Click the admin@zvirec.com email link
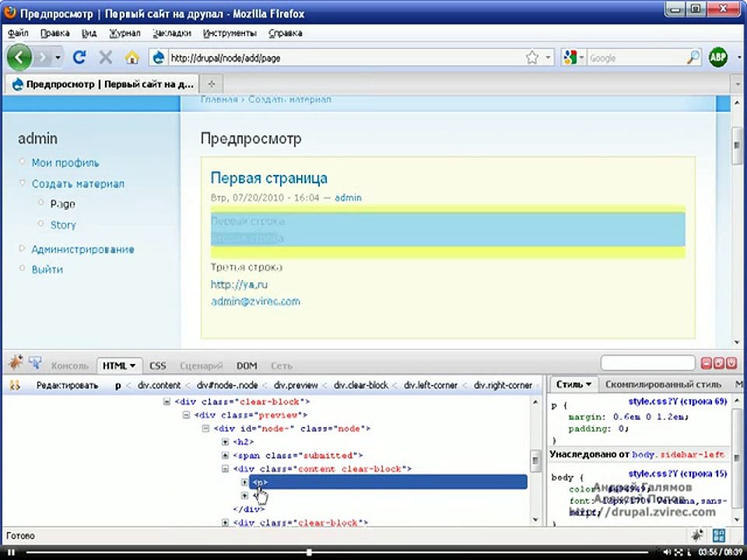 point(255,301)
